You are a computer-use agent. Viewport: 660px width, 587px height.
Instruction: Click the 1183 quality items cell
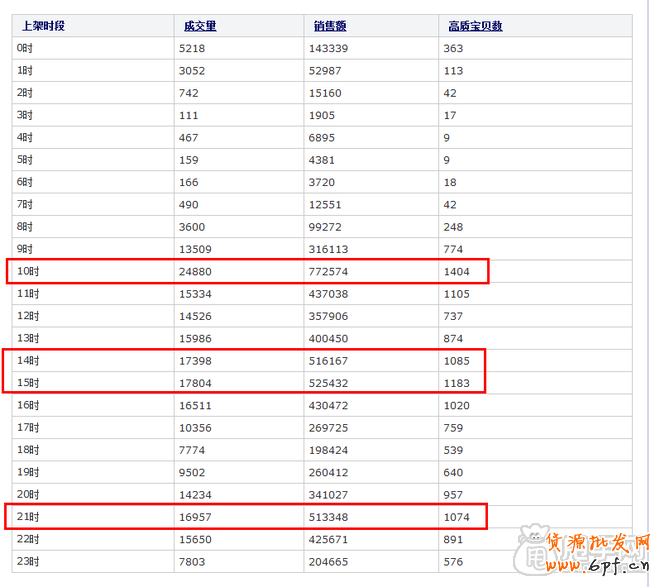457,382
